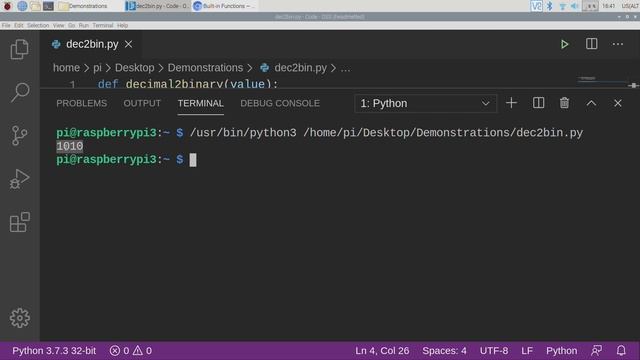The width and height of the screenshot is (640, 360).
Task: Split the terminal panel
Action: (x=538, y=103)
